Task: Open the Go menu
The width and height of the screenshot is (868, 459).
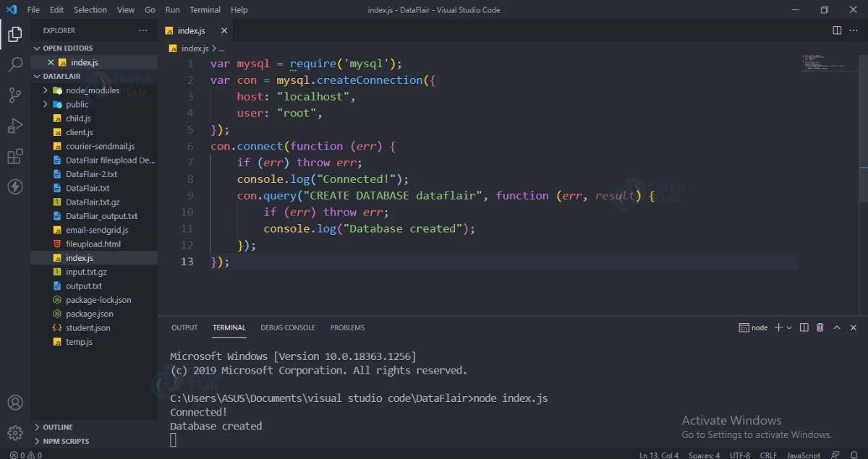Action: (150, 10)
